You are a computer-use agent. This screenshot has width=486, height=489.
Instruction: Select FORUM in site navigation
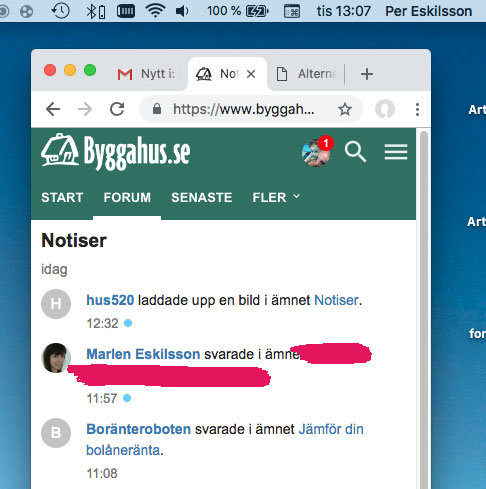pyautogui.click(x=127, y=198)
